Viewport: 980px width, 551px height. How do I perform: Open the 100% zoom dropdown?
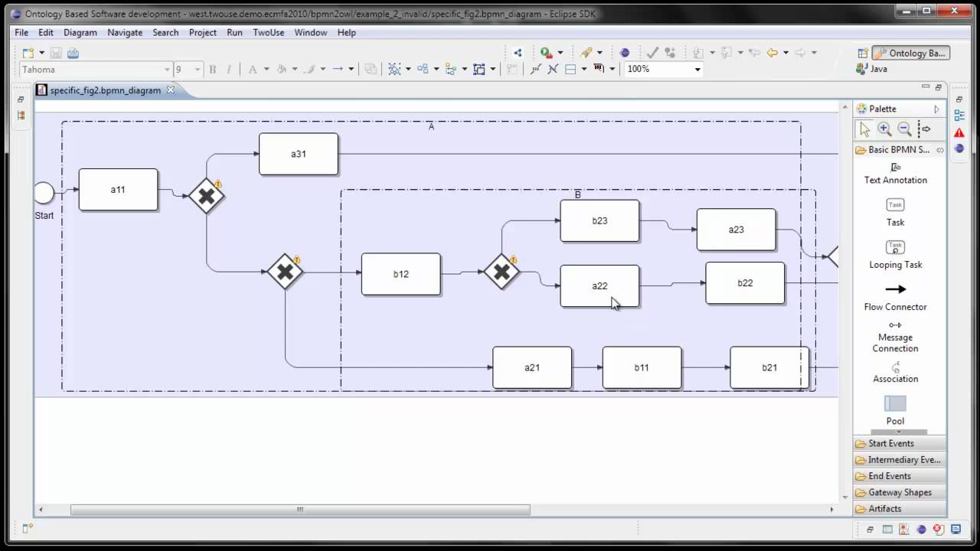697,69
